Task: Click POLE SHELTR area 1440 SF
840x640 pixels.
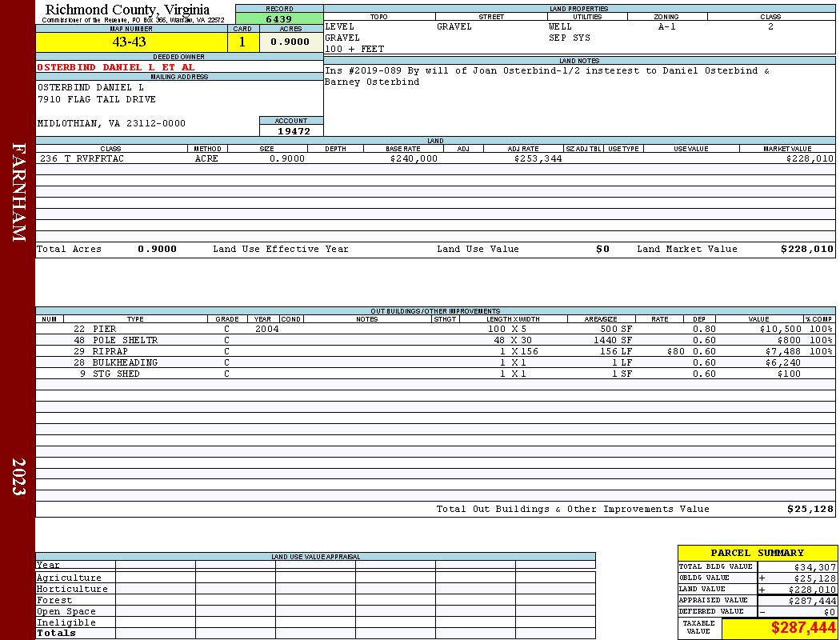Action: (x=613, y=340)
